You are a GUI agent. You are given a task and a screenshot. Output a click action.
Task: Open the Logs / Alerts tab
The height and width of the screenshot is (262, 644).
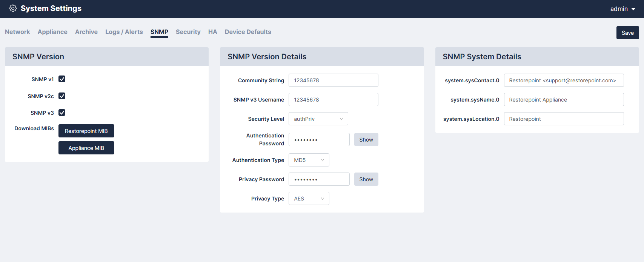(x=124, y=32)
